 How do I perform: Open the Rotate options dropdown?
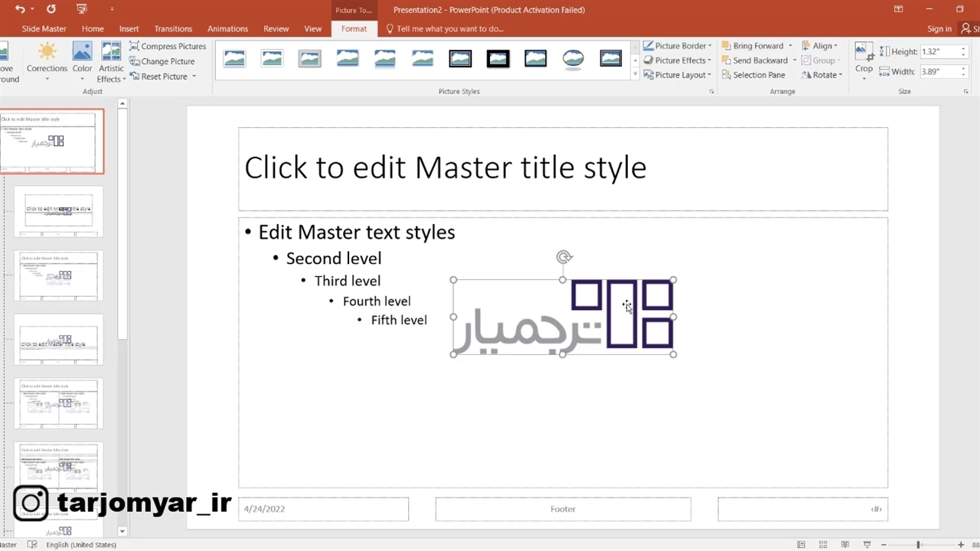coord(822,75)
